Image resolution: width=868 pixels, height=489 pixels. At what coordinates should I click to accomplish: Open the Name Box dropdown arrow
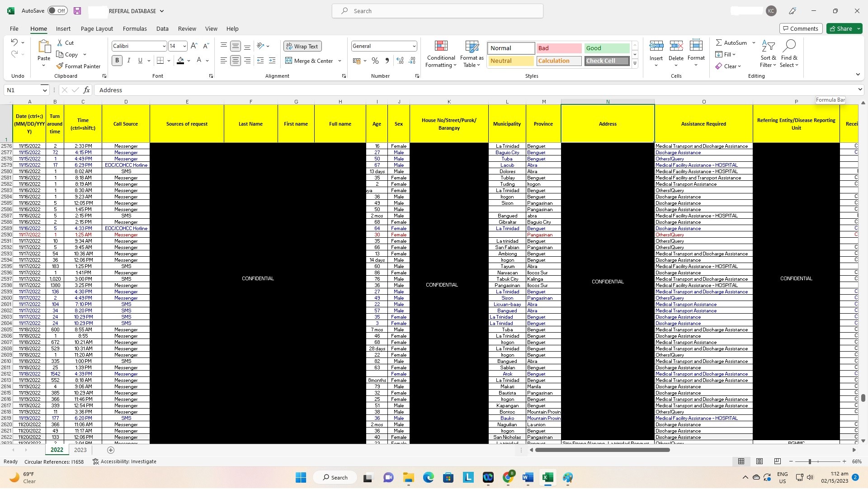(44, 90)
